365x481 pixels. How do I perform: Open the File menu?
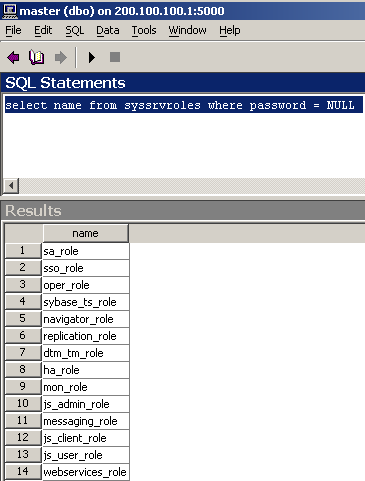click(x=13, y=30)
